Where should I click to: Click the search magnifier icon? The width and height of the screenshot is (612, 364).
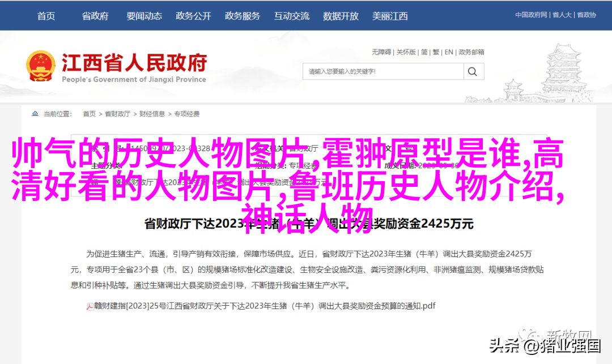pyautogui.click(x=473, y=72)
